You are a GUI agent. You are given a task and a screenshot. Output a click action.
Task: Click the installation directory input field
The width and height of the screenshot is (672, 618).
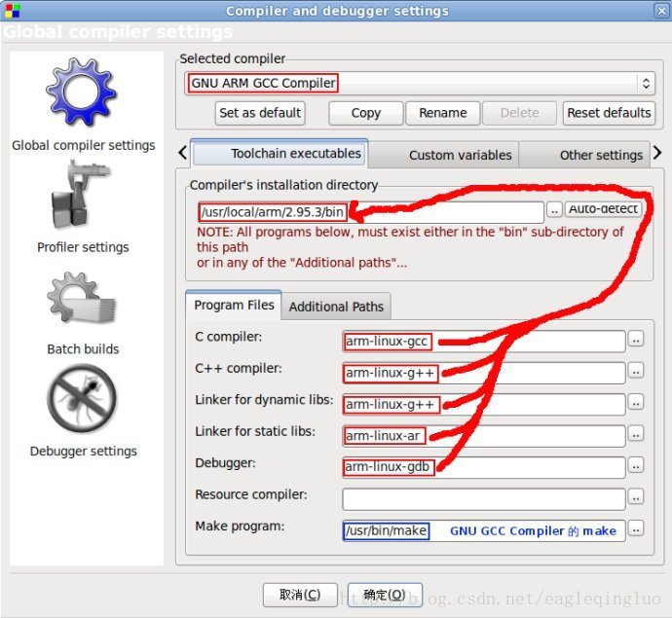point(371,212)
